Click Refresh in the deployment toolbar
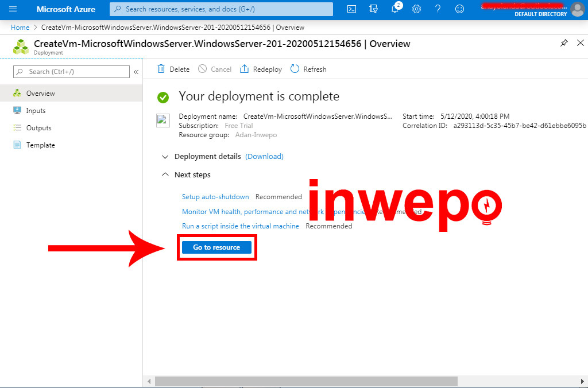The width and height of the screenshot is (588, 388). (x=308, y=69)
